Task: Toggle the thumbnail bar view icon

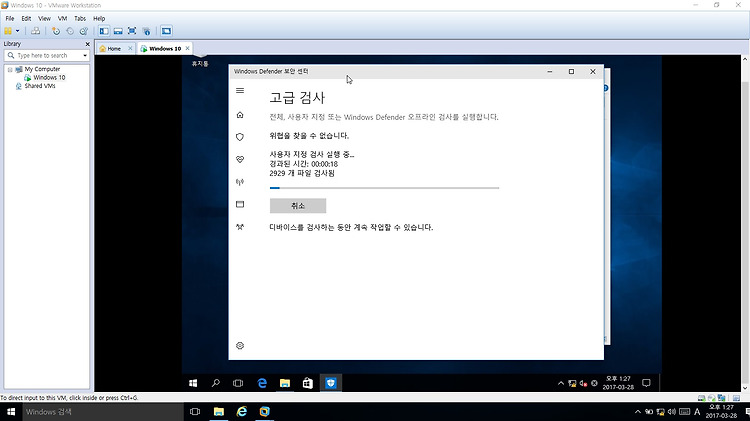Action: click(x=118, y=31)
